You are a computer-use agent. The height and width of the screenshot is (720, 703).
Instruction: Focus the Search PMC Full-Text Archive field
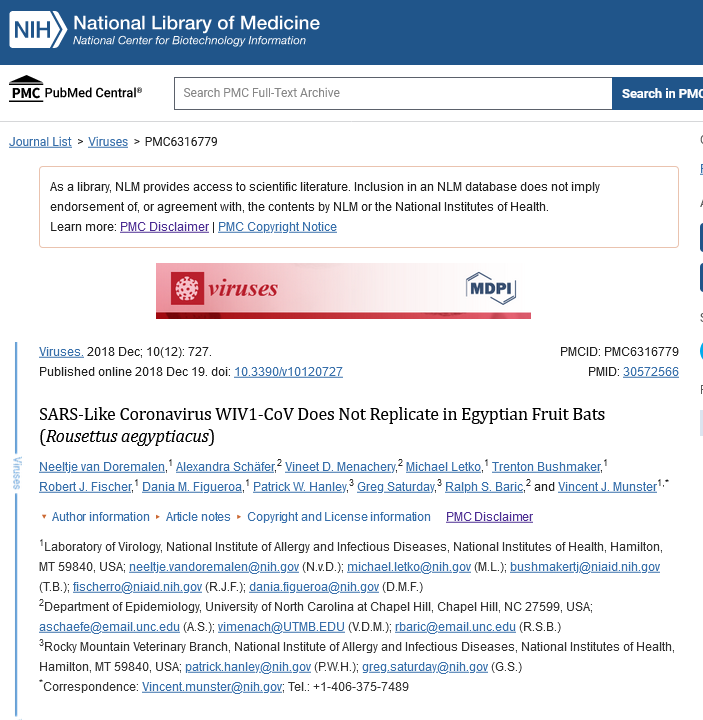392,93
